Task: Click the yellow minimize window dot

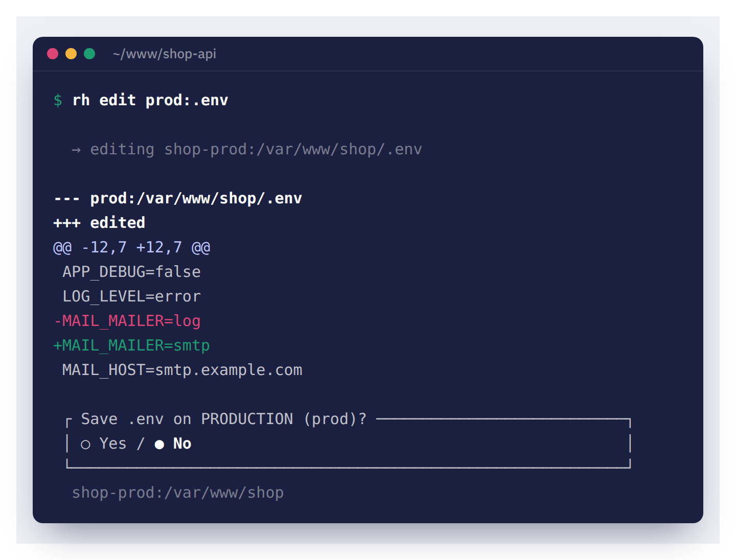Action: [71, 54]
